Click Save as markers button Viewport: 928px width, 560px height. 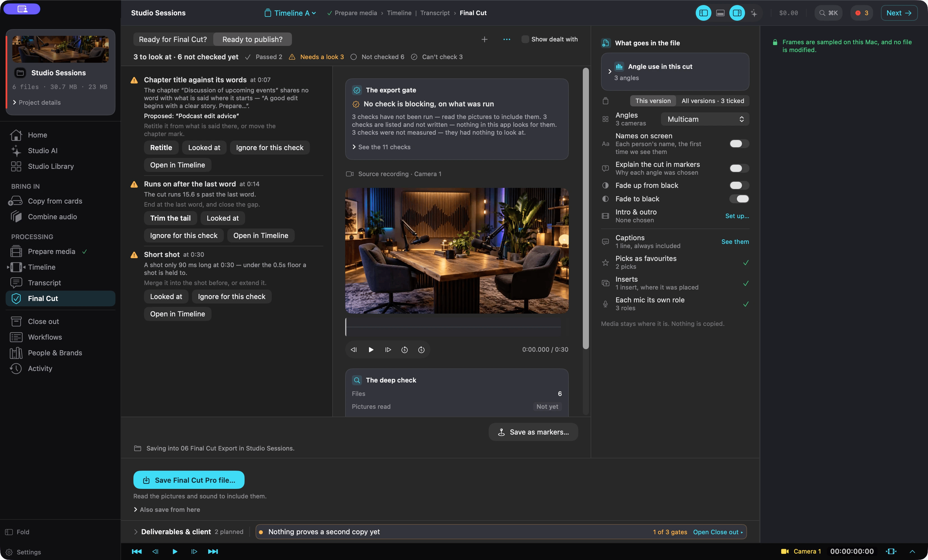pos(533,432)
